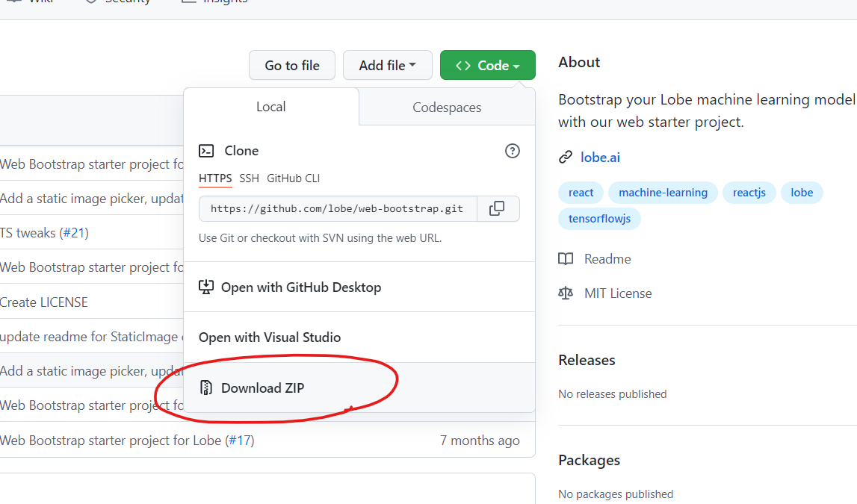Screen dimensions: 857x504
Task: Click the MIT License scales icon
Action: [566, 293]
